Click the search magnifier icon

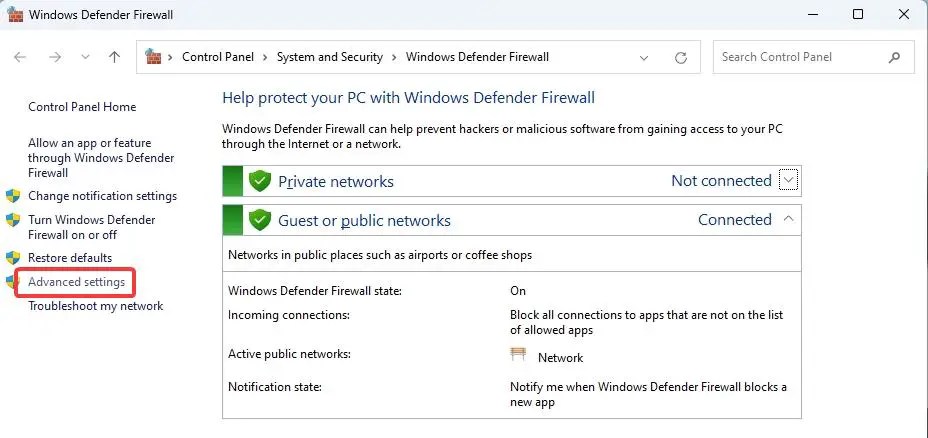[894, 57]
